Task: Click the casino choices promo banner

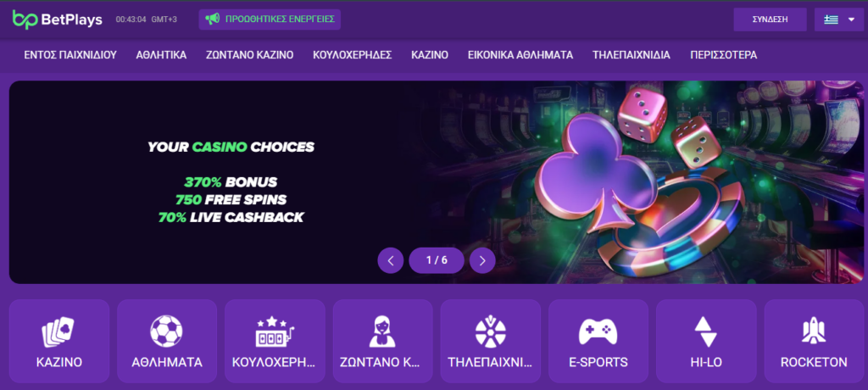Action: pos(437,182)
